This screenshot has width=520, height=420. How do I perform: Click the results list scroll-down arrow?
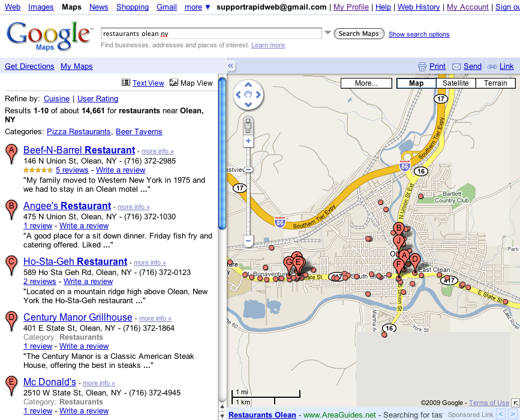(x=222, y=415)
